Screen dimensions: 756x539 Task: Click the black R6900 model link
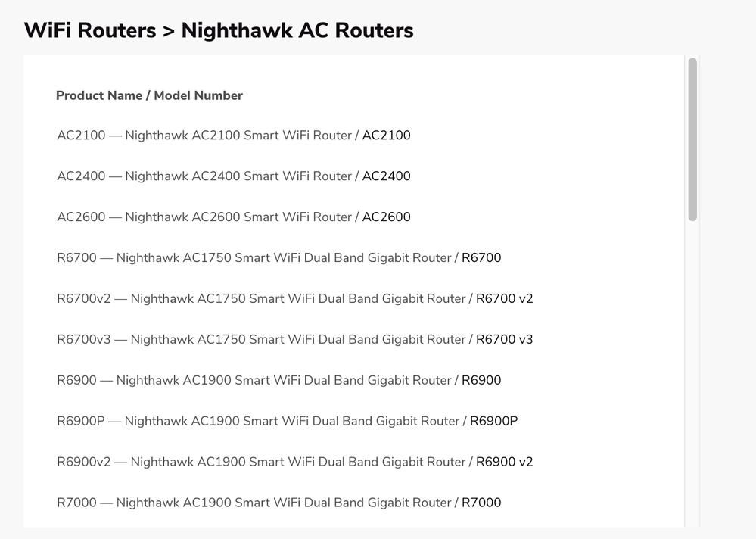(481, 381)
